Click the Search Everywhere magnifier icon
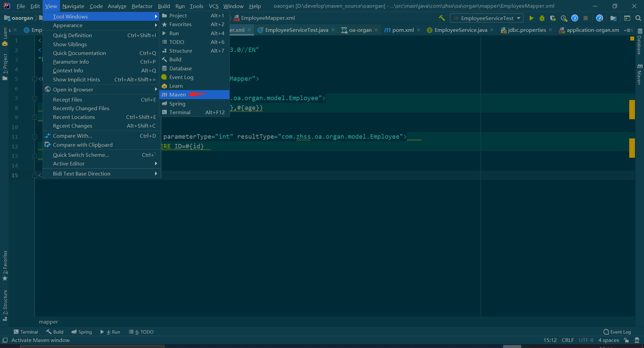 [638, 18]
